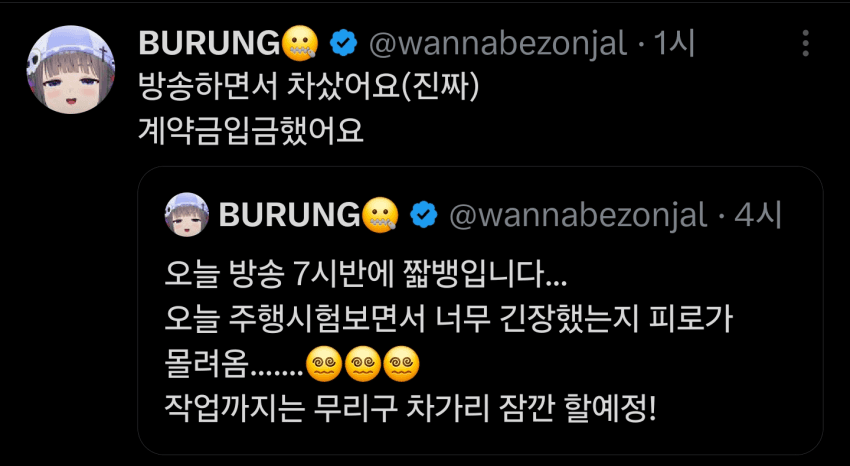Image resolution: width=850 pixels, height=466 pixels.
Task: Open BURUNG's large profile avatar
Action: tap(70, 69)
